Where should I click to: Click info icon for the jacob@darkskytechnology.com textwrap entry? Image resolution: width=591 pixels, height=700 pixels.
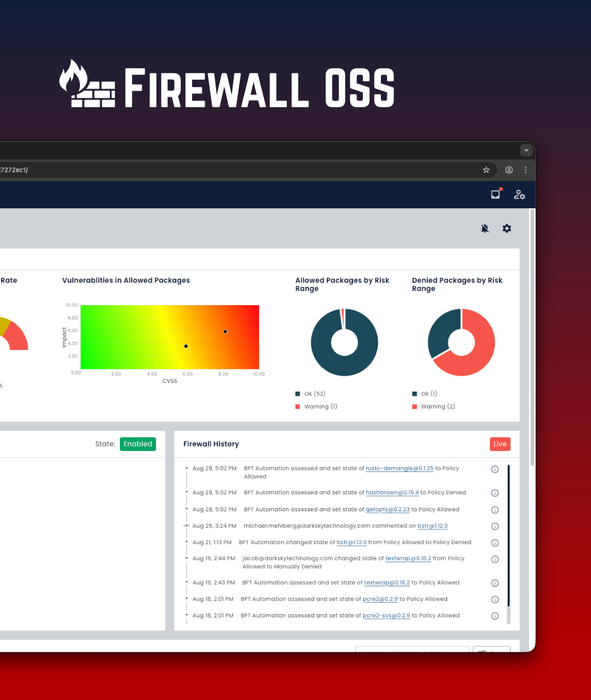(x=495, y=559)
